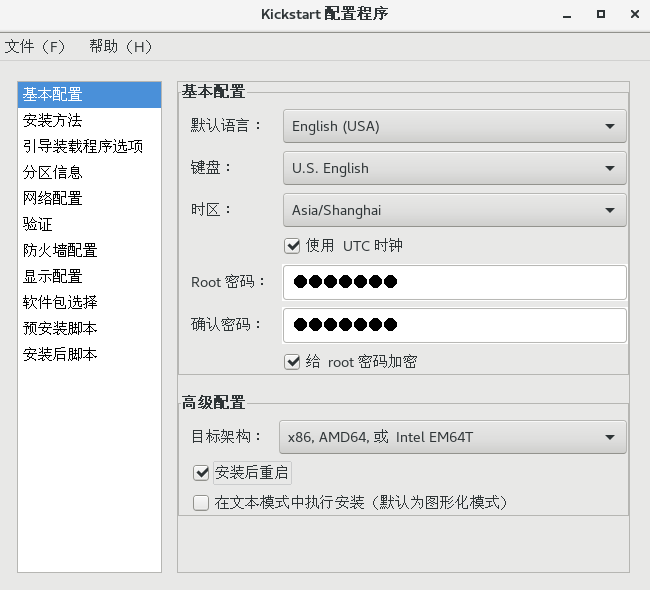This screenshot has width=650, height=590.
Task: Open the 默认语言 English (USA) dropdown
Action: coord(454,126)
